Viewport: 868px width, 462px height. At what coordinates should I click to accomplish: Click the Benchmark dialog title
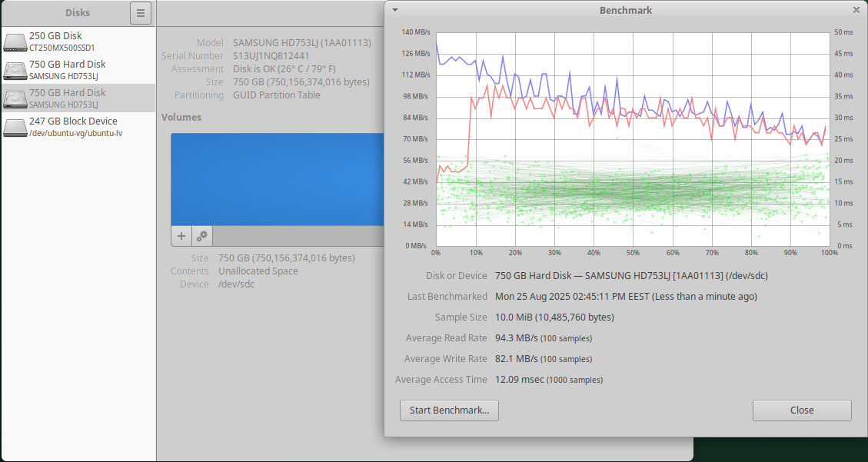pyautogui.click(x=626, y=11)
